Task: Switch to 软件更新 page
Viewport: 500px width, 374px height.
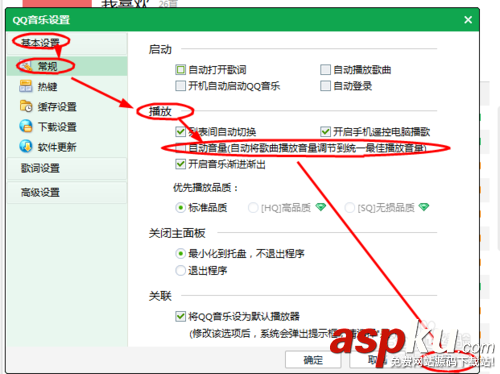Action: click(x=67, y=146)
